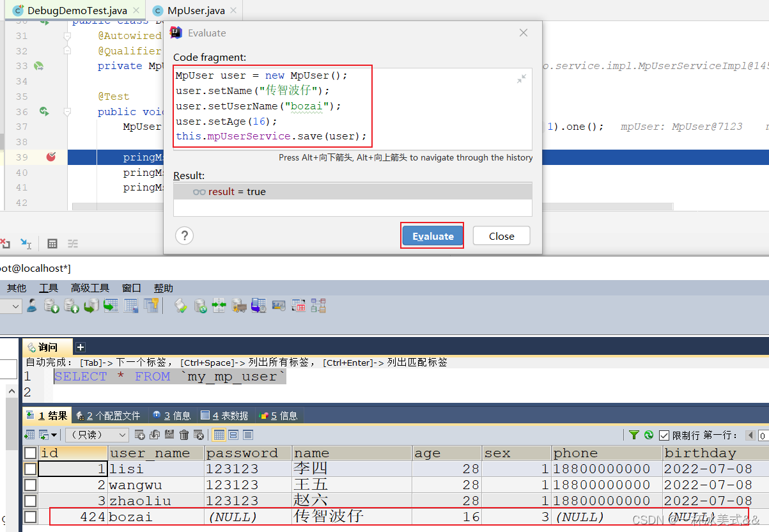The height and width of the screenshot is (532, 769).
Task: Select the 询问 query tab
Action: pos(47,347)
